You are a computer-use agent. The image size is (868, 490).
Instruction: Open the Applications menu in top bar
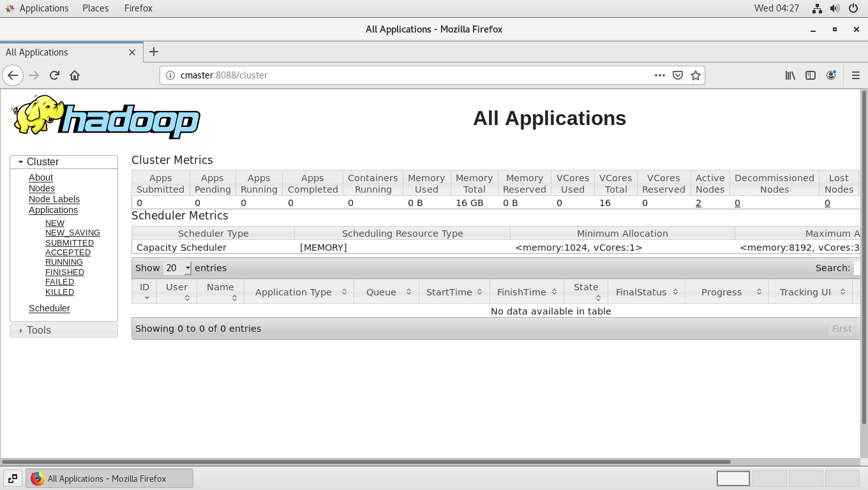(43, 8)
